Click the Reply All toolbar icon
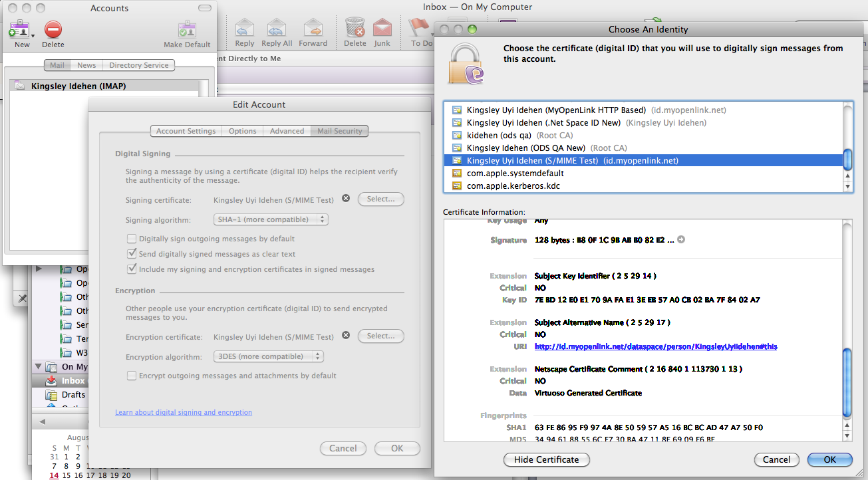 click(277, 29)
